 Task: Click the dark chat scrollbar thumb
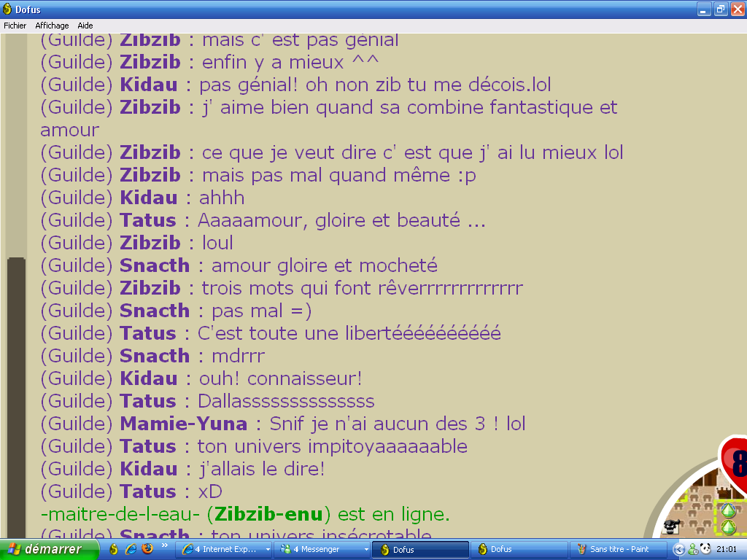[16, 397]
